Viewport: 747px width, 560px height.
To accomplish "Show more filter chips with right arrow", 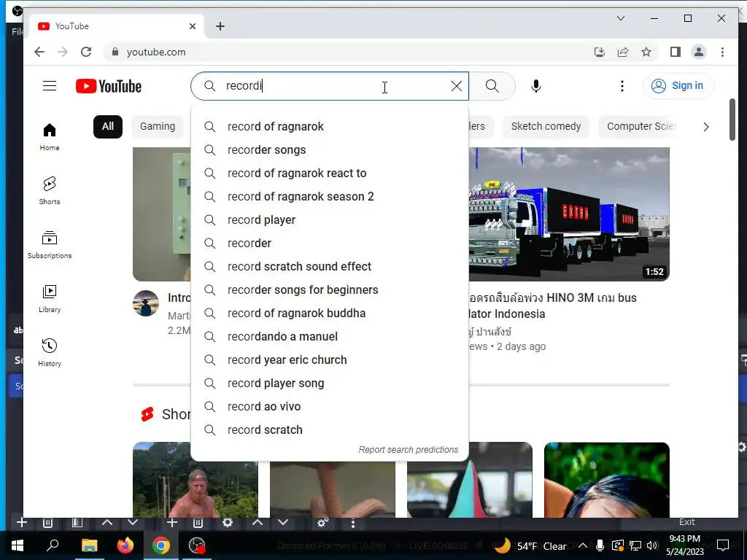I will point(706,127).
